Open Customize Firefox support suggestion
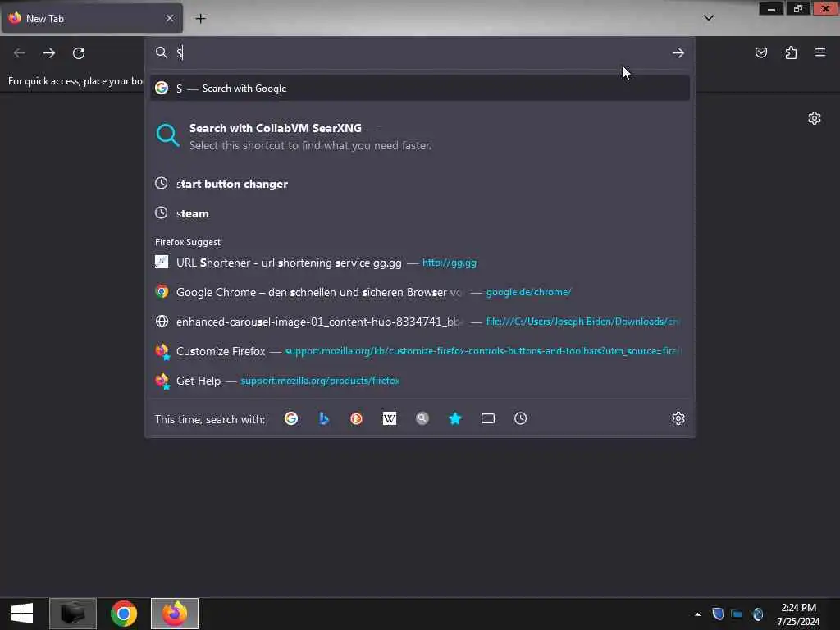This screenshot has height=630, width=840. pos(420,351)
